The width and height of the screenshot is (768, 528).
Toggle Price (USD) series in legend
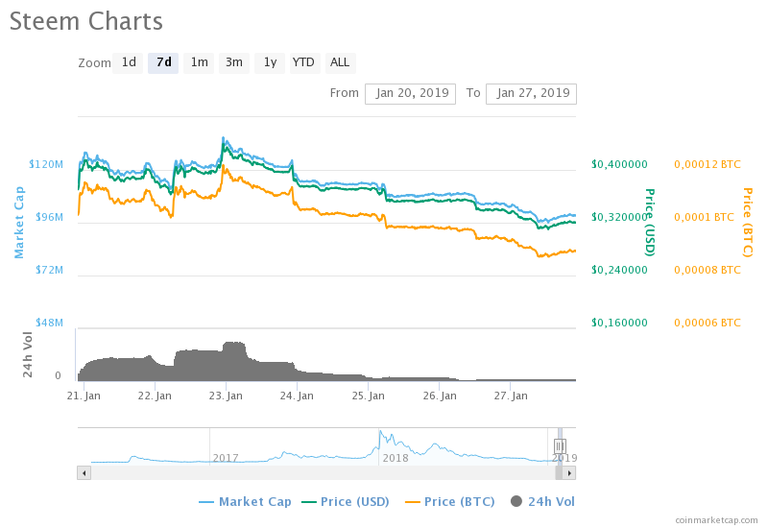click(346, 502)
